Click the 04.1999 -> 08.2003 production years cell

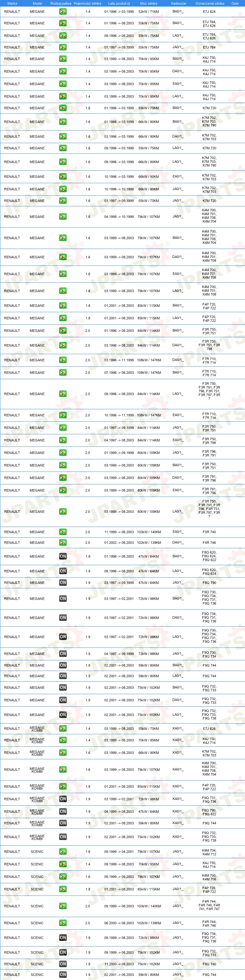click(119, 812)
